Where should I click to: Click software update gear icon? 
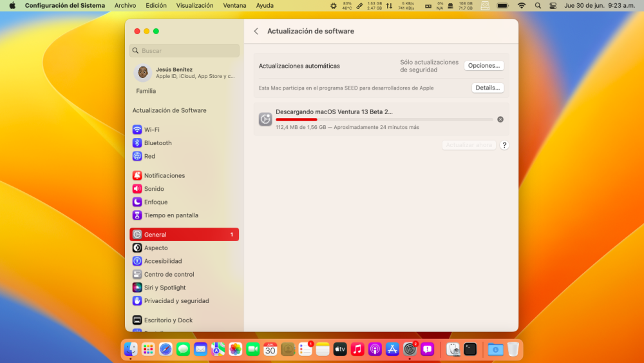pyautogui.click(x=265, y=119)
